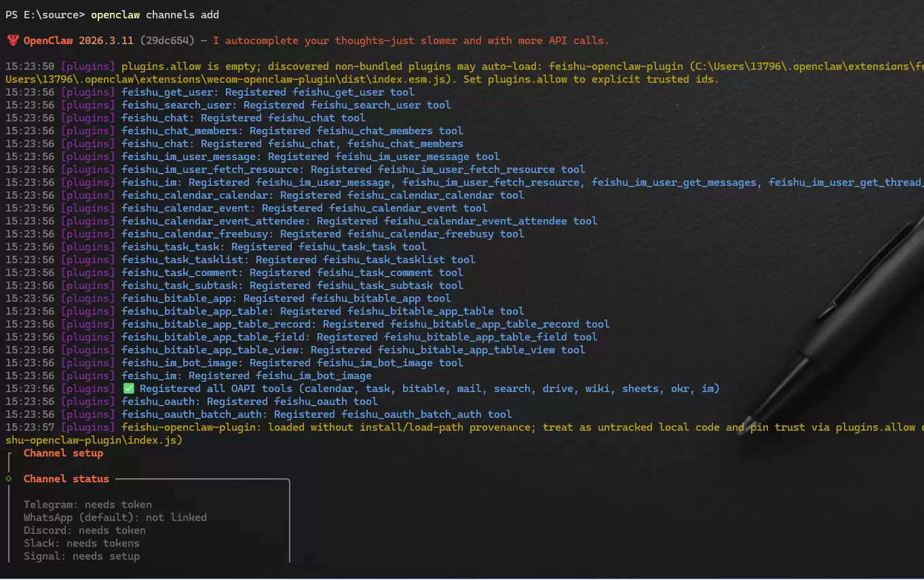Select the [plugins] tag on the first log line
Image resolution: width=924 pixels, height=580 pixels.
(88, 66)
